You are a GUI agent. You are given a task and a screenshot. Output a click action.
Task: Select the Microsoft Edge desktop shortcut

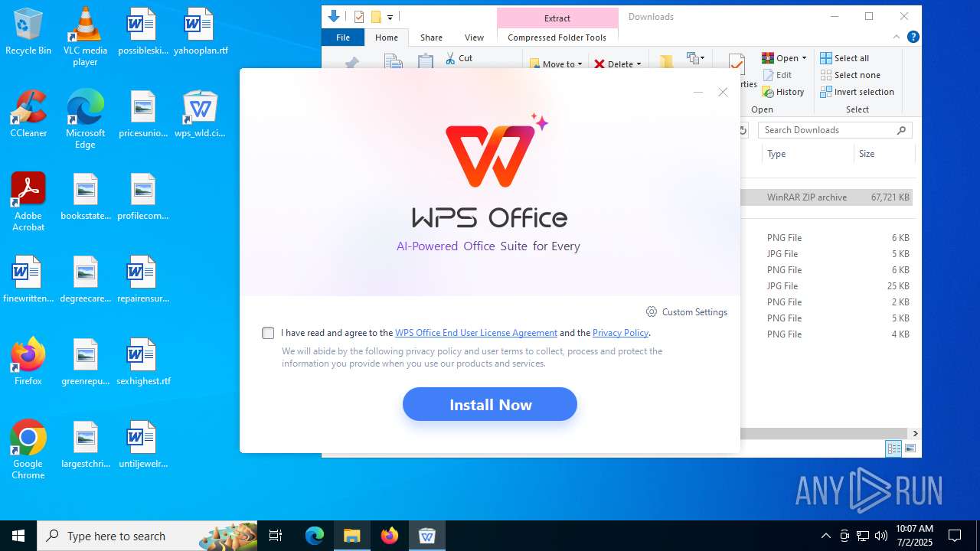click(85, 119)
